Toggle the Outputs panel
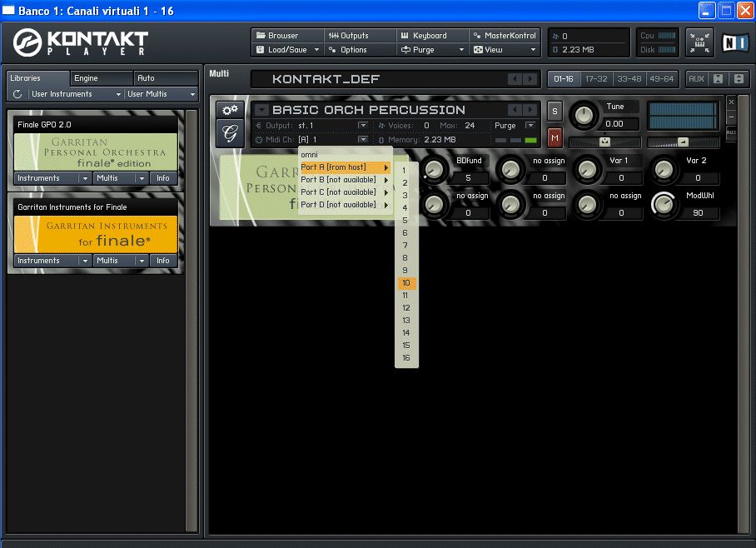This screenshot has width=756, height=548. tap(360, 36)
